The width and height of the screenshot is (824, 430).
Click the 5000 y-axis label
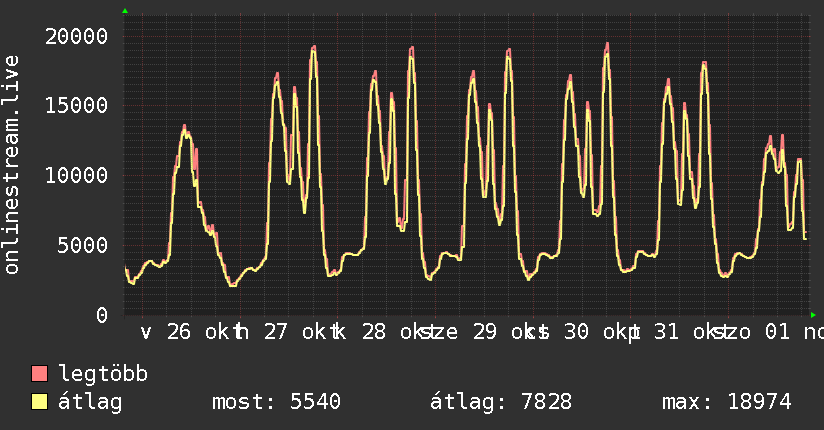click(x=83, y=245)
